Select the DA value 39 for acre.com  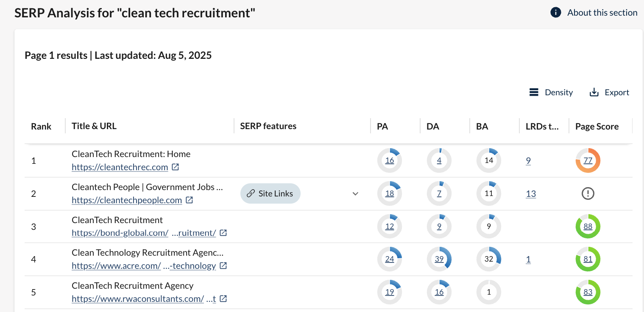point(439,259)
